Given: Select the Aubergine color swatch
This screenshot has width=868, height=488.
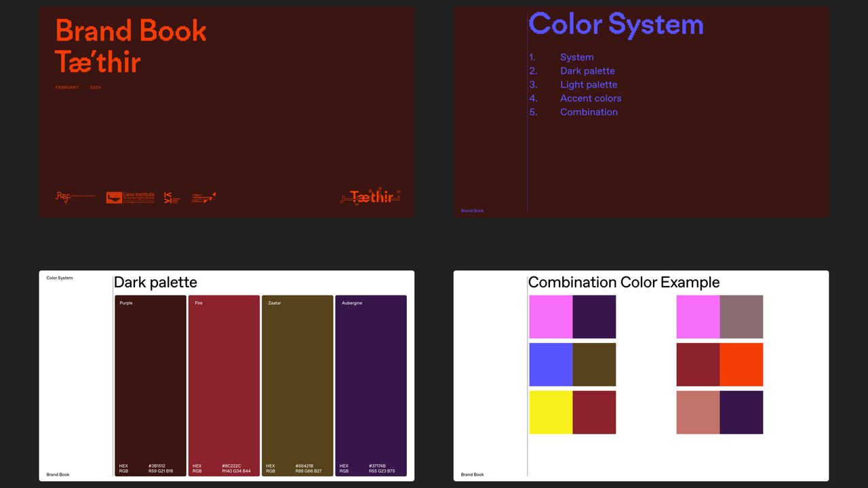Looking at the screenshot, I should pos(371,385).
